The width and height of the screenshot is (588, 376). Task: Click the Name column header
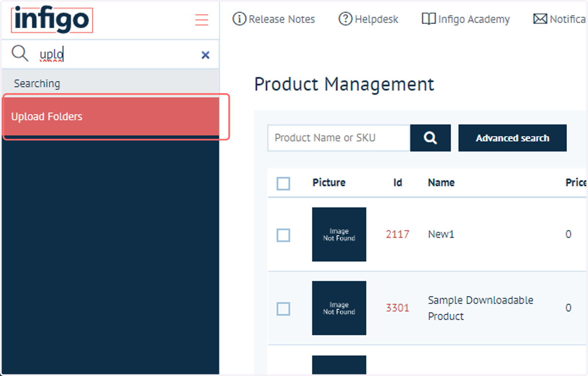441,182
